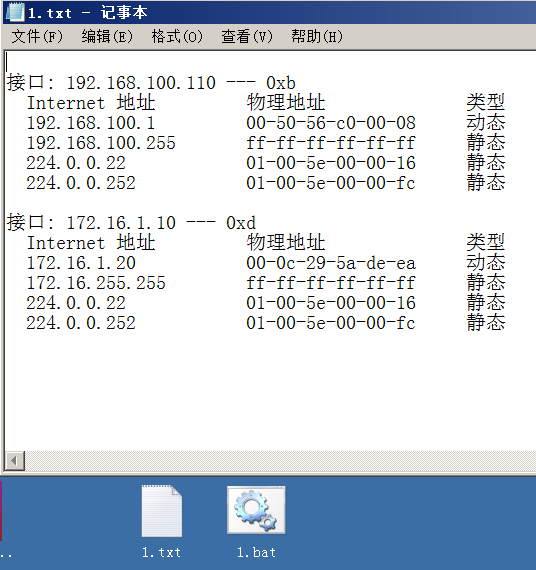
Task: Click the MAC address 00-0c-29-5a-de-ea
Action: click(x=331, y=263)
